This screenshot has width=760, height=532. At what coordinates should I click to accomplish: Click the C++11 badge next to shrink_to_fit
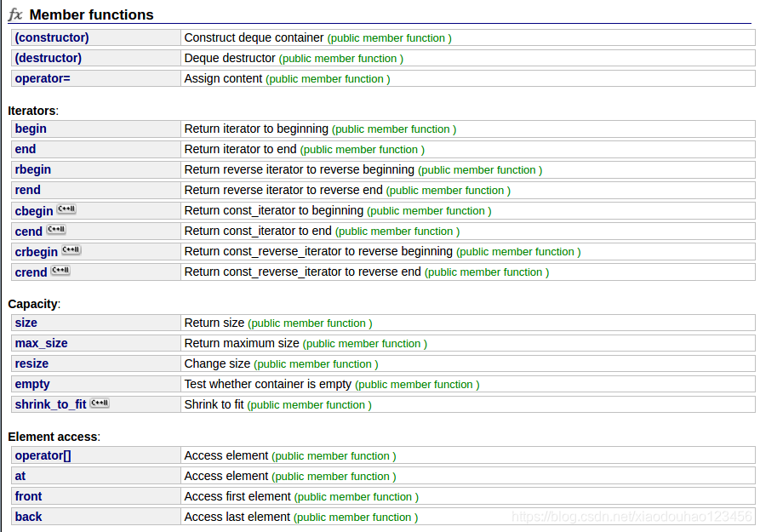pyautogui.click(x=100, y=403)
